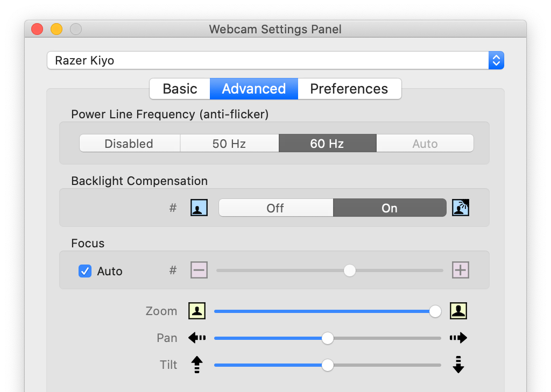The image size is (551, 392).
Task: Click the Zoom slider handle
Action: (x=435, y=311)
